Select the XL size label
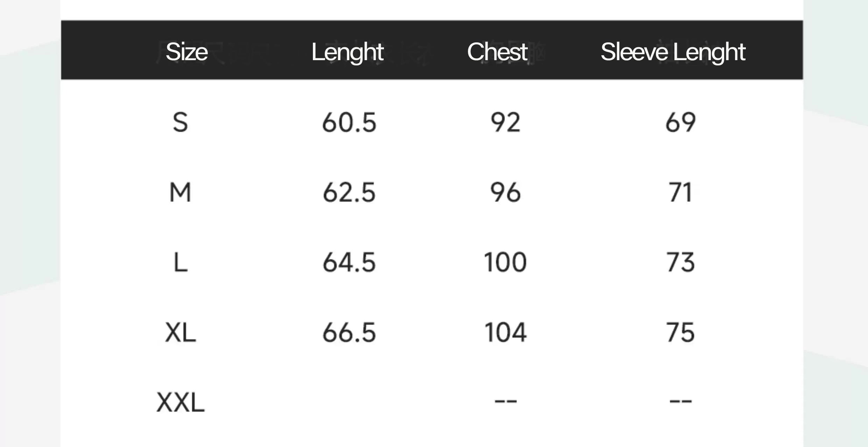The height and width of the screenshot is (447, 868). (180, 333)
